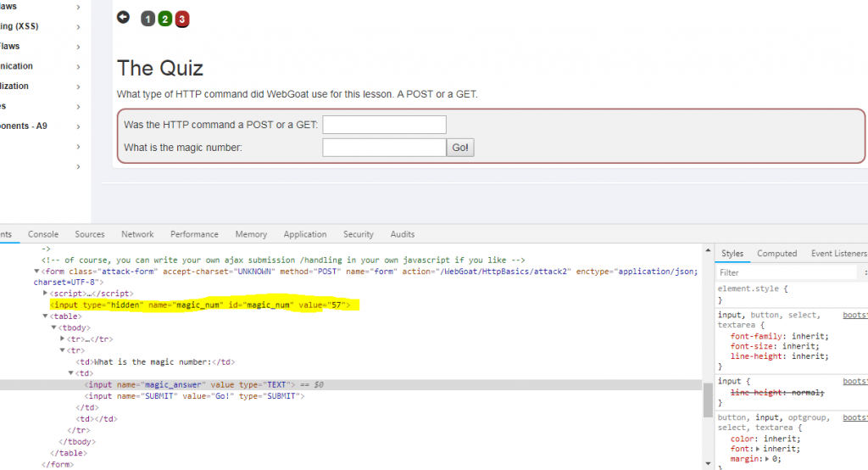
Task: Click the Elements panel scroll-up arrow
Action: 708,250
